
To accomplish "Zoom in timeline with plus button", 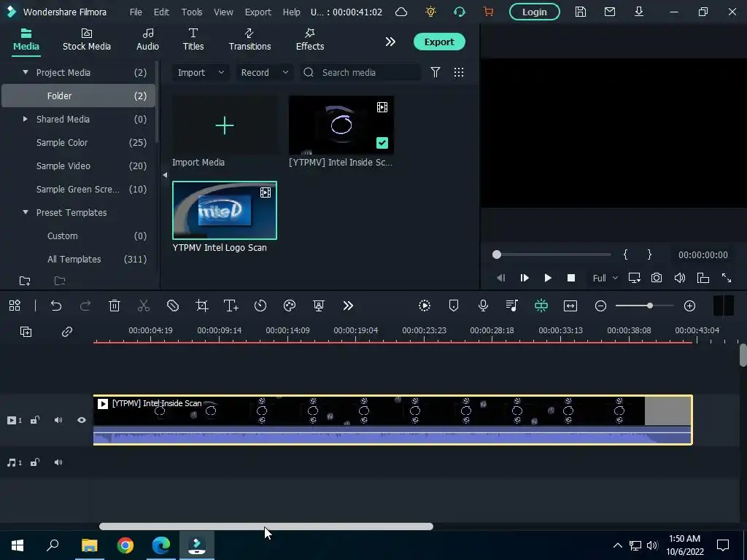I will [x=689, y=306].
